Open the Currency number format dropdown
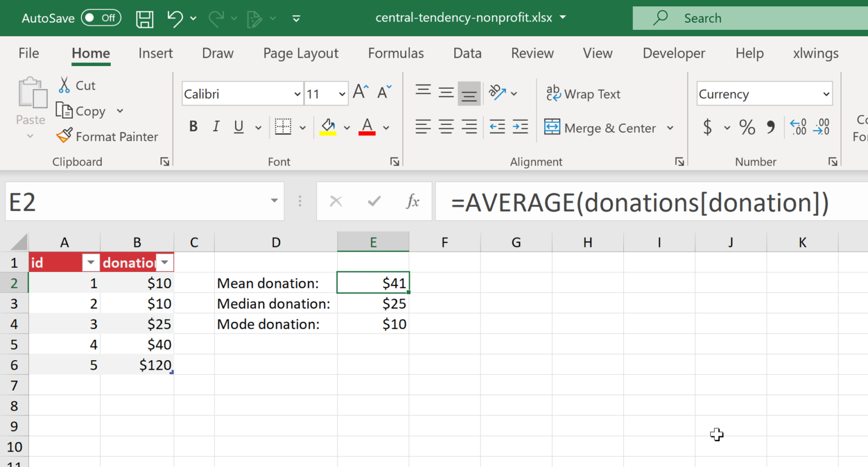 [x=826, y=94]
